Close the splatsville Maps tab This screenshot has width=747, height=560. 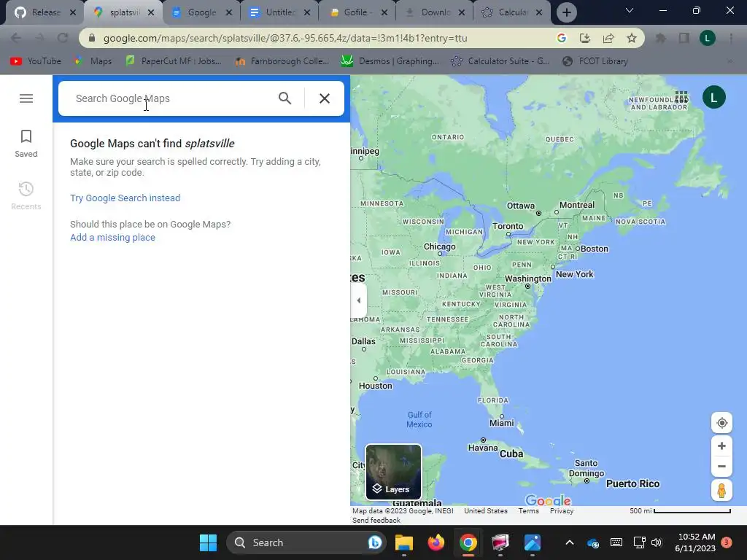click(x=151, y=12)
